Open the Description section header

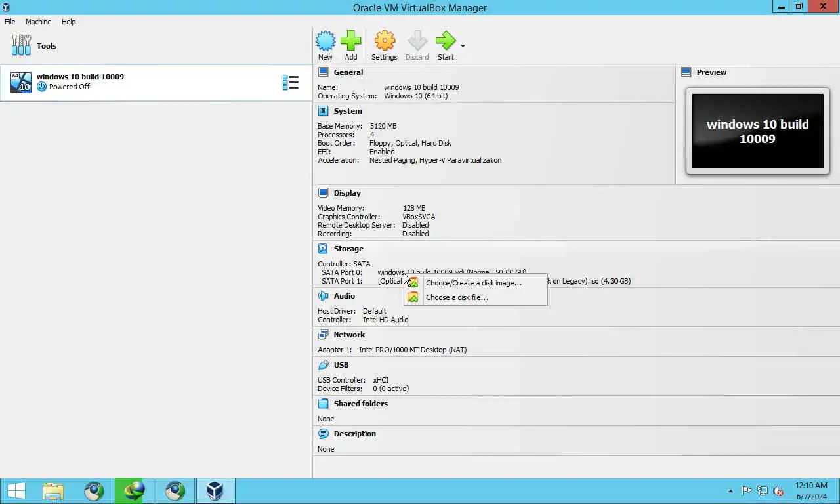pos(355,434)
